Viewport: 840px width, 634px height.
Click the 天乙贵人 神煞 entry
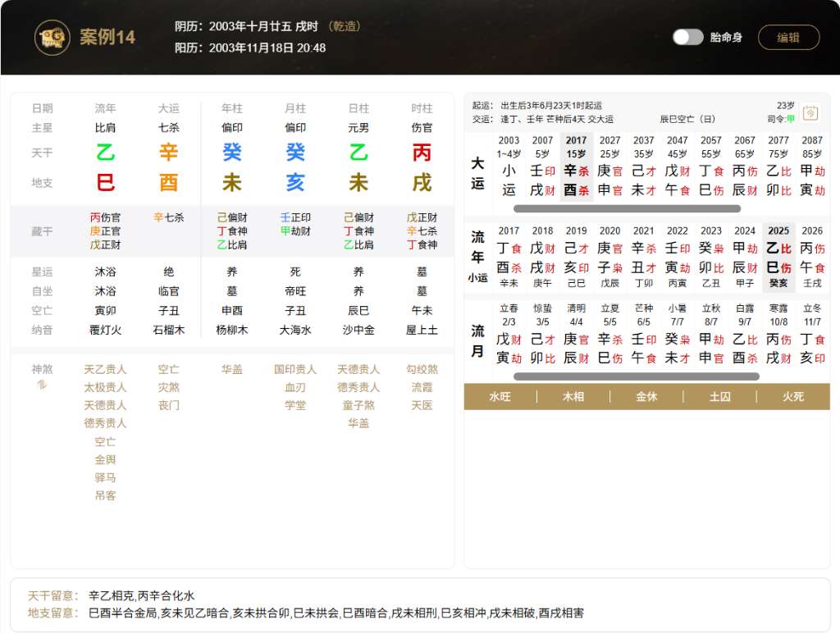[x=105, y=369]
